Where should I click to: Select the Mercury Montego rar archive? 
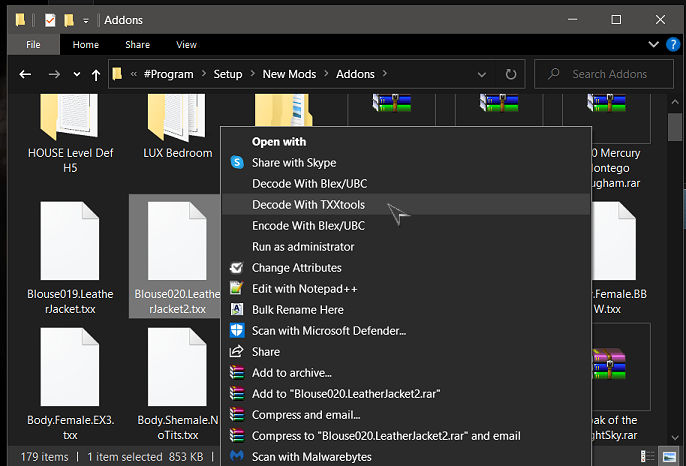tap(616, 142)
